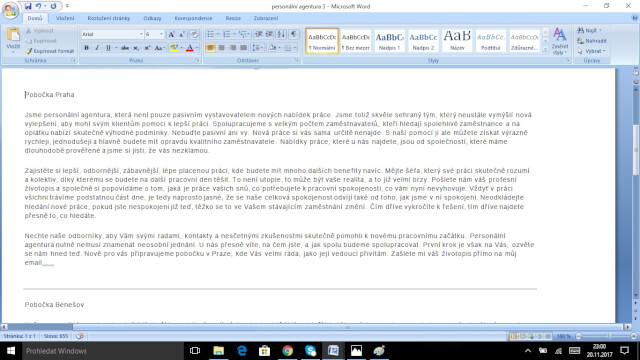640x360 pixels.
Task: Click the Kopírovat formát painter
Action: point(50,51)
